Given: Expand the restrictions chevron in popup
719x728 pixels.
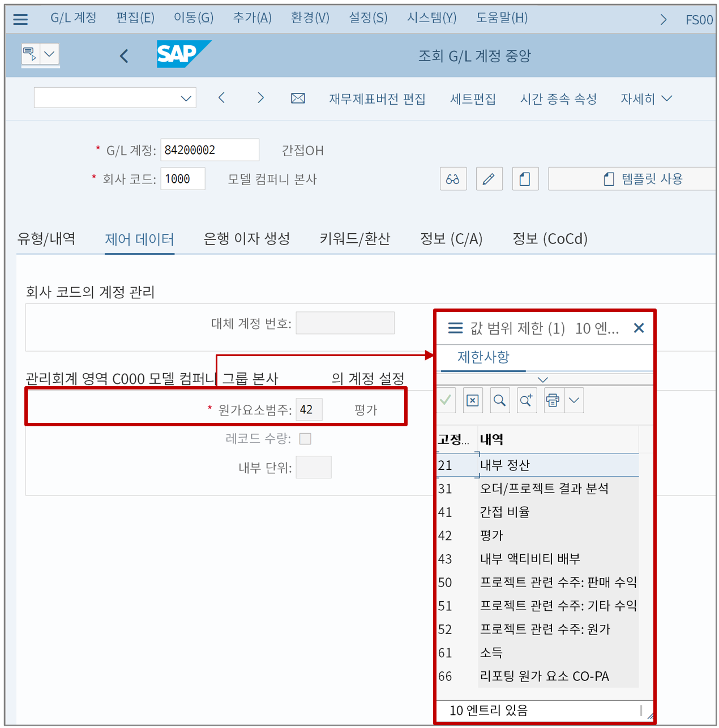Looking at the screenshot, I should (543, 380).
